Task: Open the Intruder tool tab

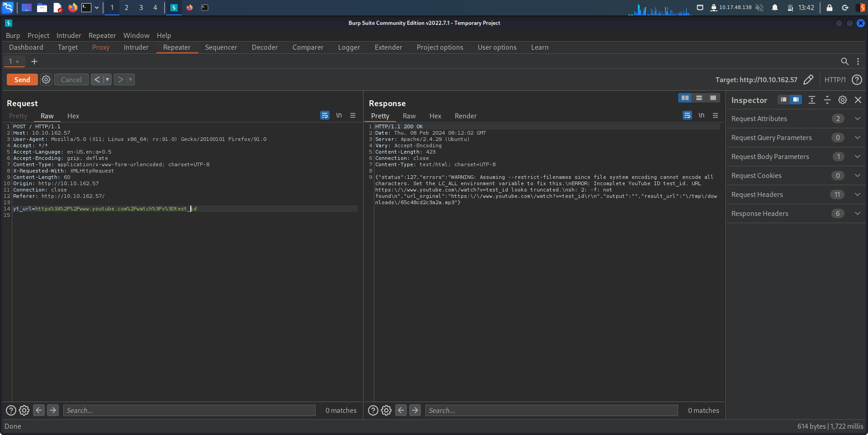Action: pos(136,47)
